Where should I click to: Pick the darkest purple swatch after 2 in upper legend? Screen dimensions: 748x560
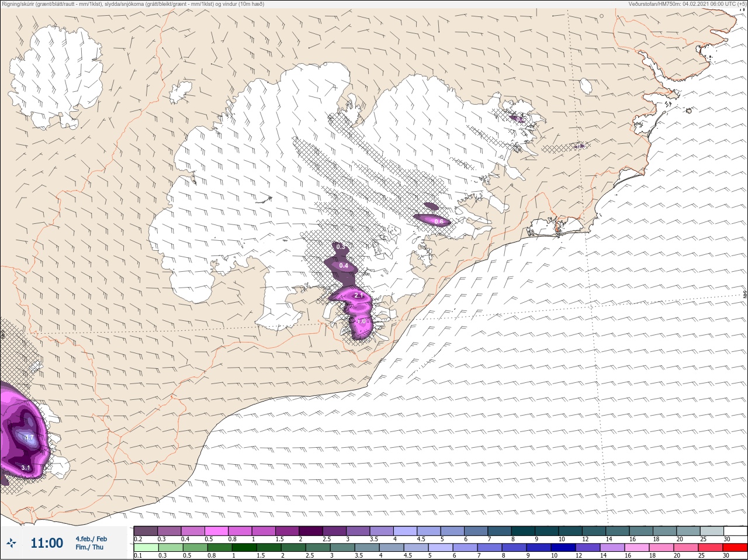coord(311,531)
